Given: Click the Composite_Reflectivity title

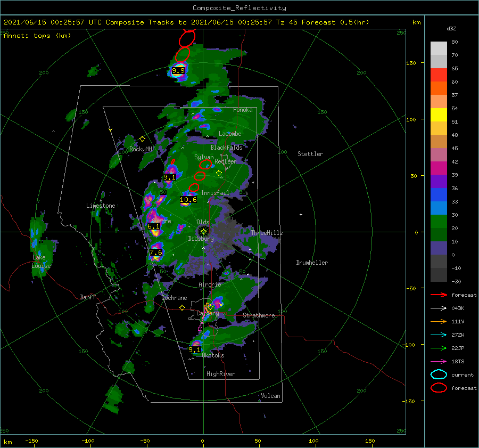Looking at the screenshot, I should [x=240, y=8].
